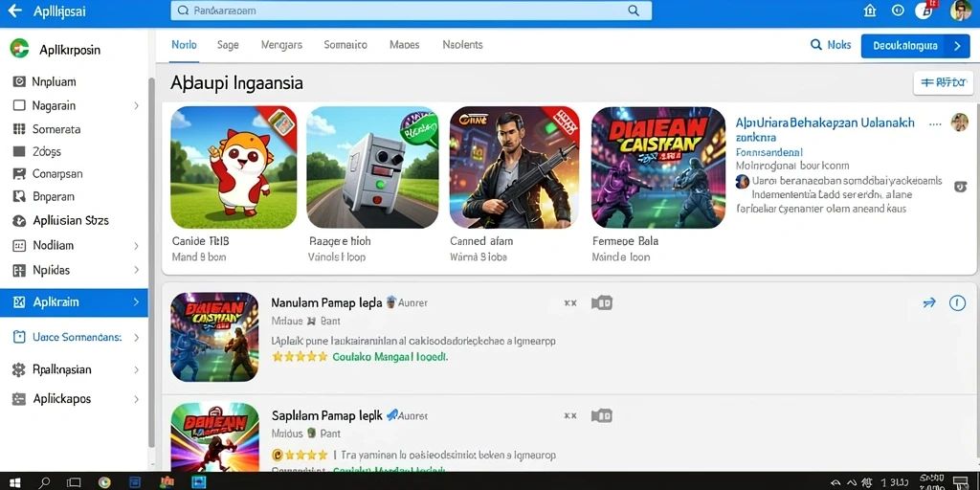Image resolution: width=980 pixels, height=490 pixels.
Task: Click the Apllkirposin logo in the sidebar
Action: tap(19, 49)
